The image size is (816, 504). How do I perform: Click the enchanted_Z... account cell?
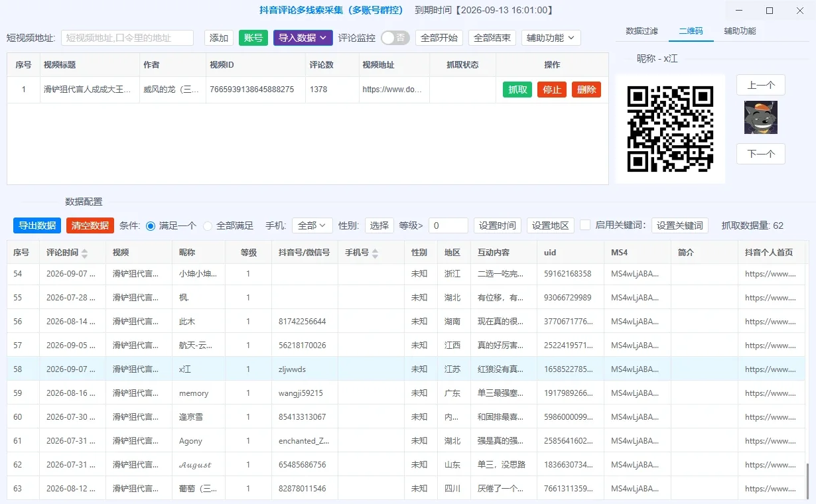click(x=305, y=441)
